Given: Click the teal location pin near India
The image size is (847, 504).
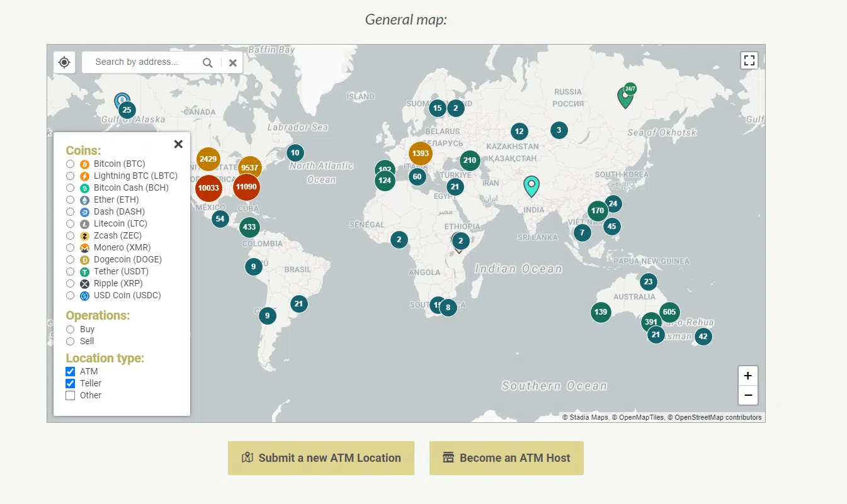Looking at the screenshot, I should click(x=532, y=186).
